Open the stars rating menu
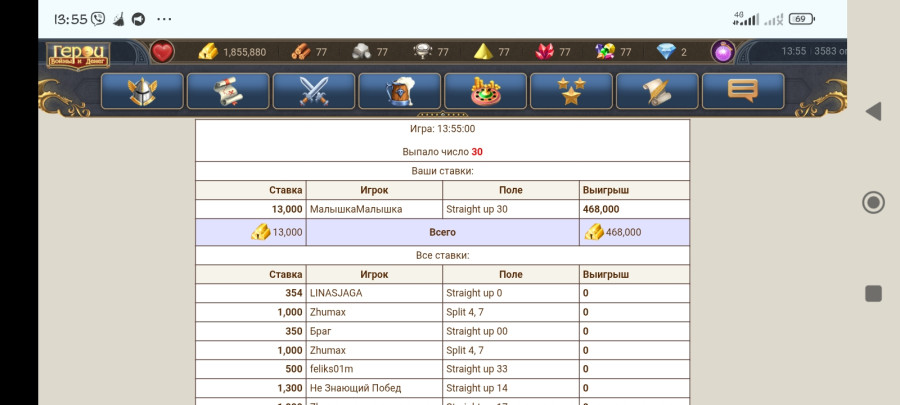900x405 pixels. point(571,91)
